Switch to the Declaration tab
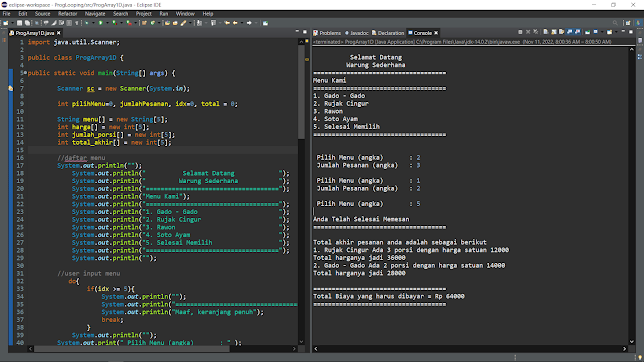 tap(388, 33)
